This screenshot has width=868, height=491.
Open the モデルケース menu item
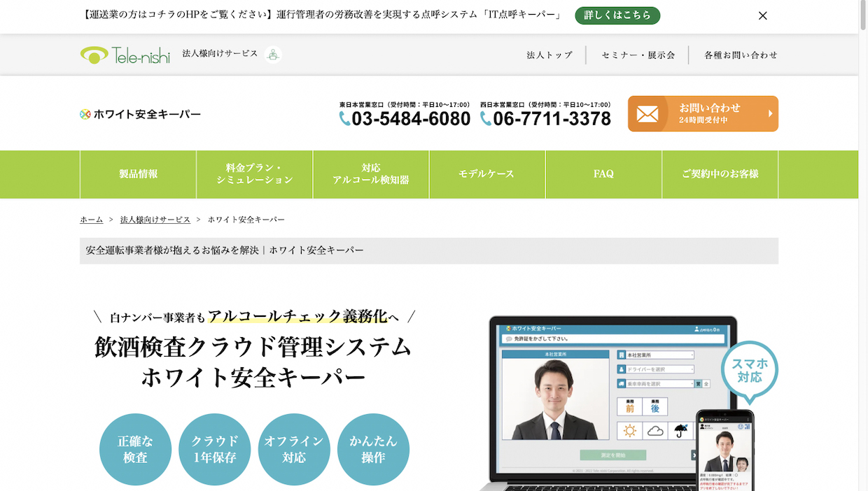(x=487, y=174)
